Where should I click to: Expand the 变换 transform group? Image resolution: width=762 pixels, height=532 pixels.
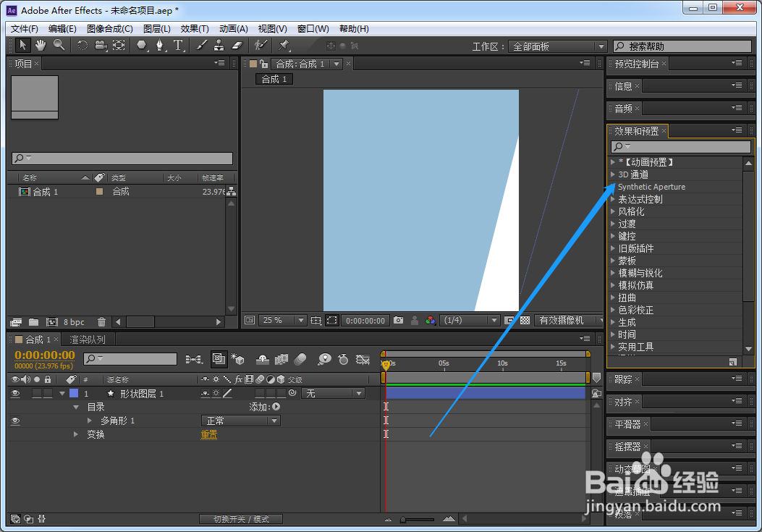tap(76, 434)
